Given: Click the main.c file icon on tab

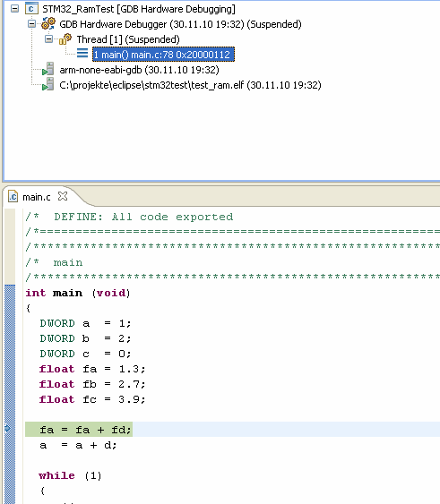Looking at the screenshot, I should coord(13,196).
